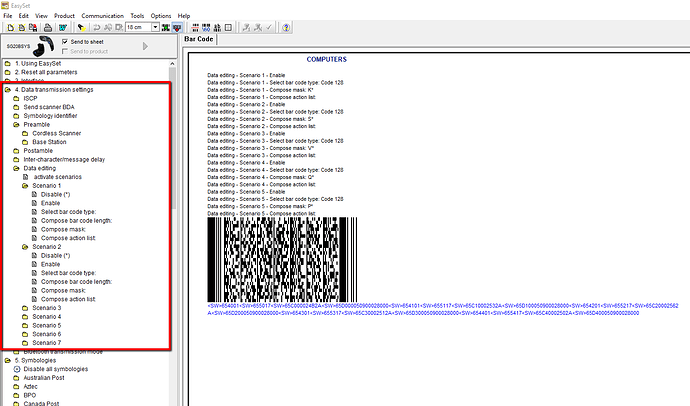Open the Product menu
The width and height of the screenshot is (690, 406).
64,16
